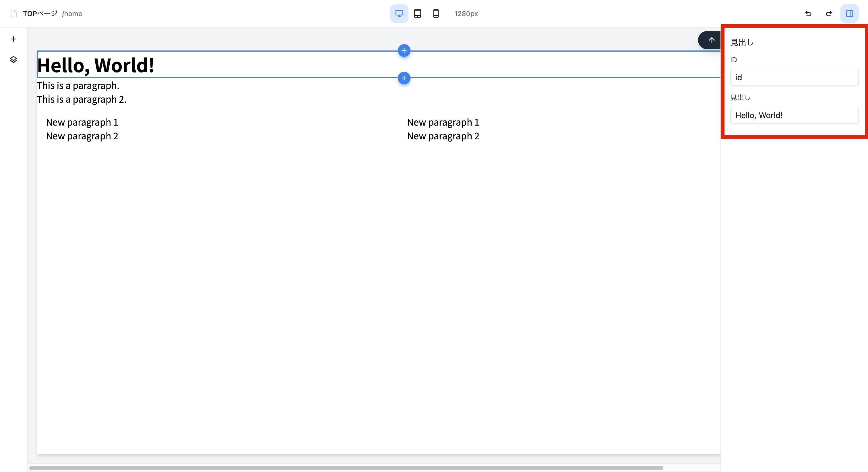
Task: Click the horizontal scrollbar at bottom
Action: (x=346, y=468)
